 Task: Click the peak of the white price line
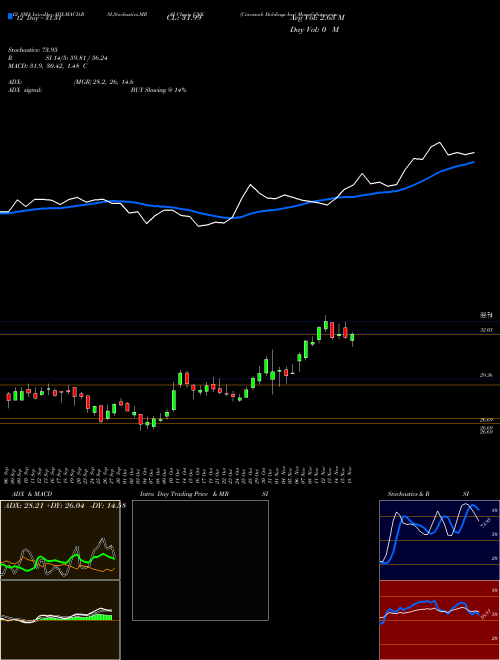click(440, 143)
